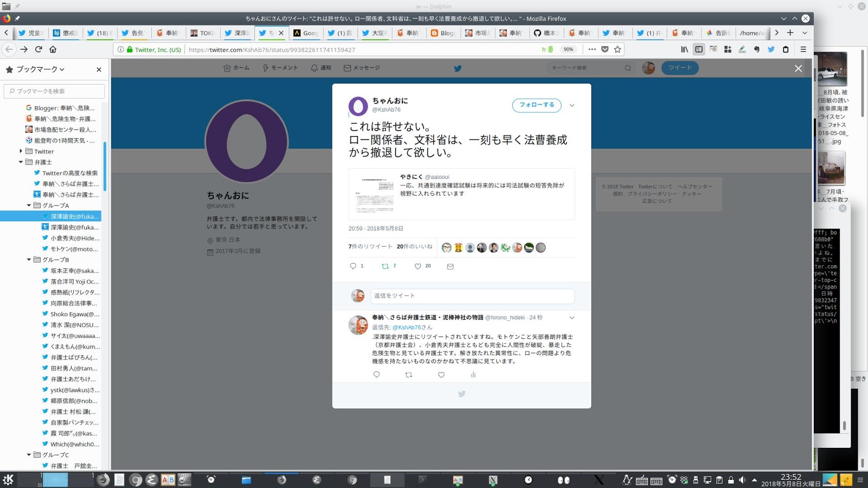Open bookmark Twitterの高度な検索
This screenshot has height=488, width=868.
(x=66, y=173)
